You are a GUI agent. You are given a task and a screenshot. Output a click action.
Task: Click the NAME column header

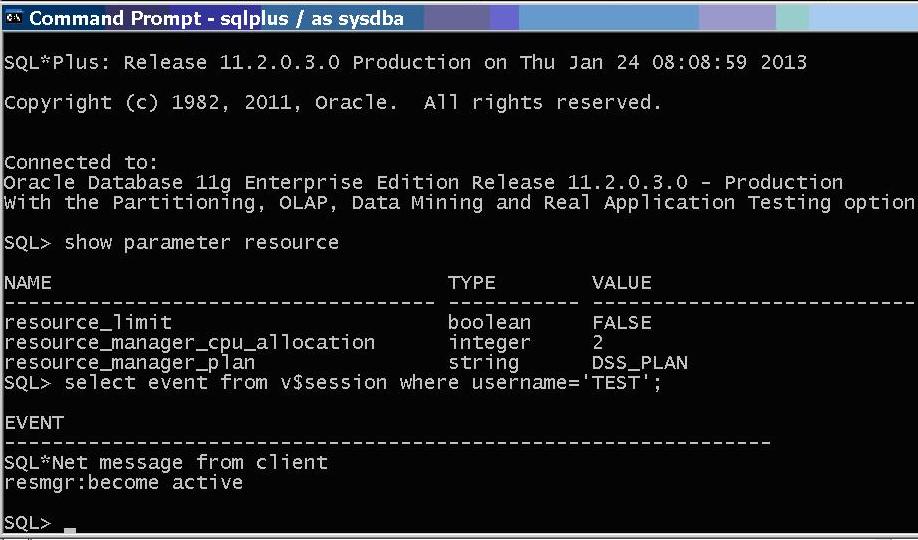click(28, 283)
